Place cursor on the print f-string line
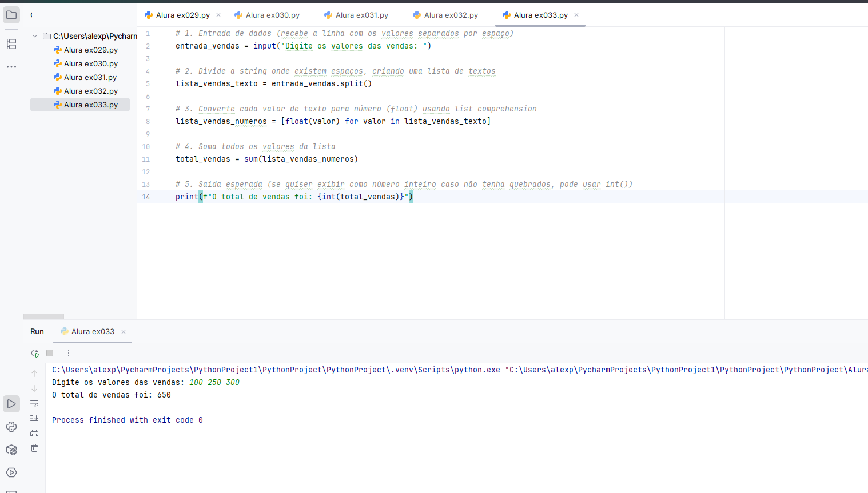The height and width of the screenshot is (493, 868). pos(294,197)
